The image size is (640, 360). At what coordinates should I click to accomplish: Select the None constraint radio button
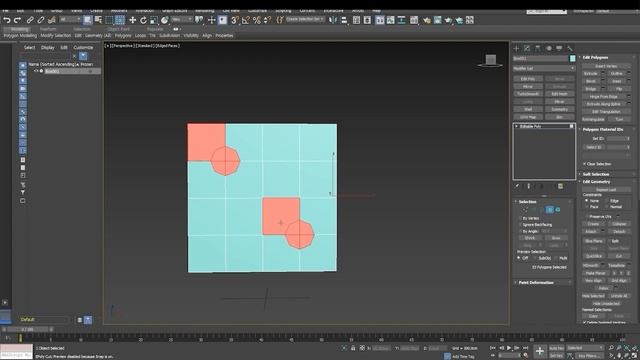pos(587,201)
